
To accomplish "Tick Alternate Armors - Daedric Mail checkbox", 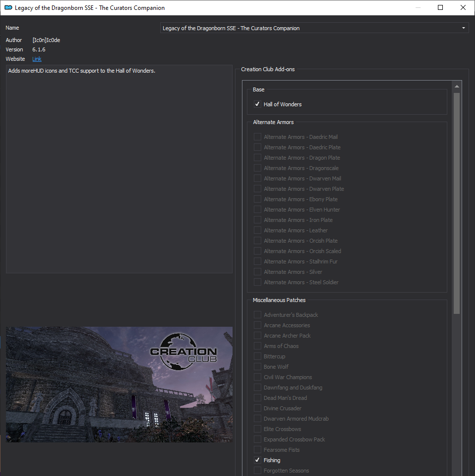I will (x=257, y=137).
